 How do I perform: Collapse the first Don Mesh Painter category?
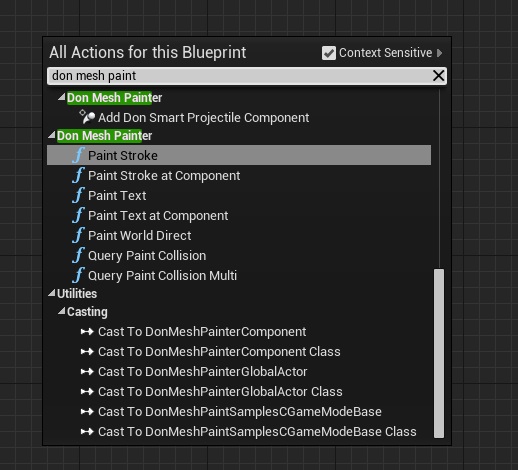coord(62,97)
